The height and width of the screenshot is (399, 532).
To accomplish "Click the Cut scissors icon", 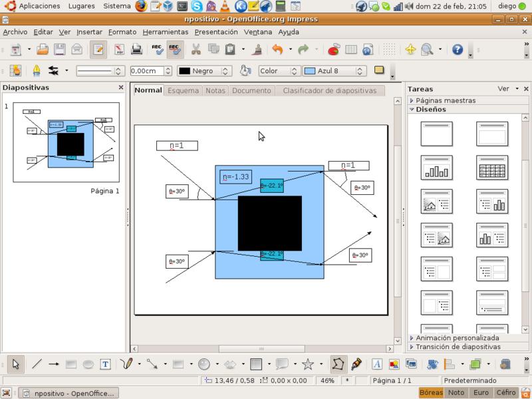I will tap(196, 49).
